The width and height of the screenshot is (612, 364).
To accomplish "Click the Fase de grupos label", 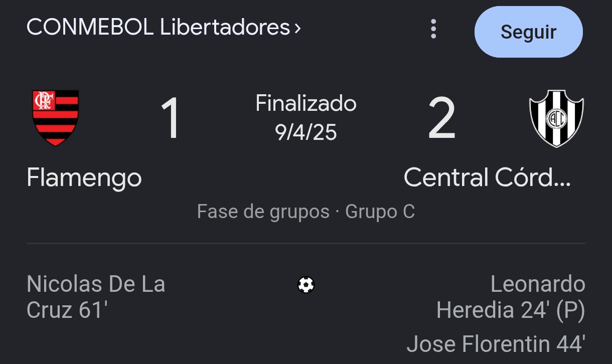I will tap(263, 212).
